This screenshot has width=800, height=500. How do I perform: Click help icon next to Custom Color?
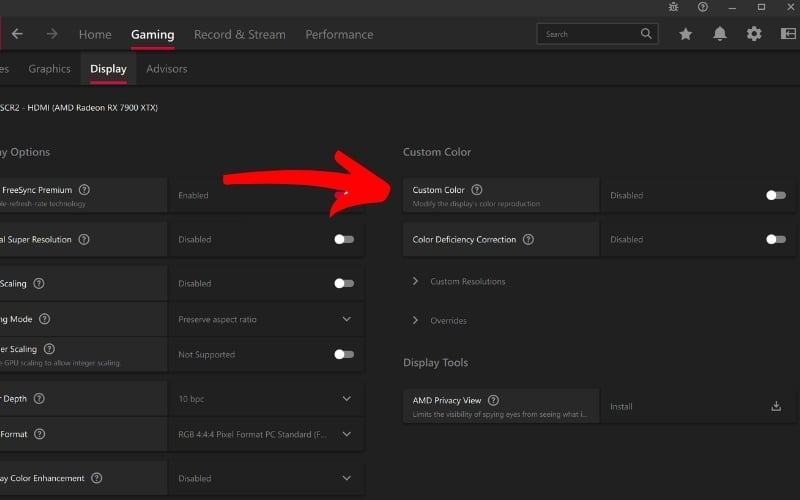[x=477, y=190]
